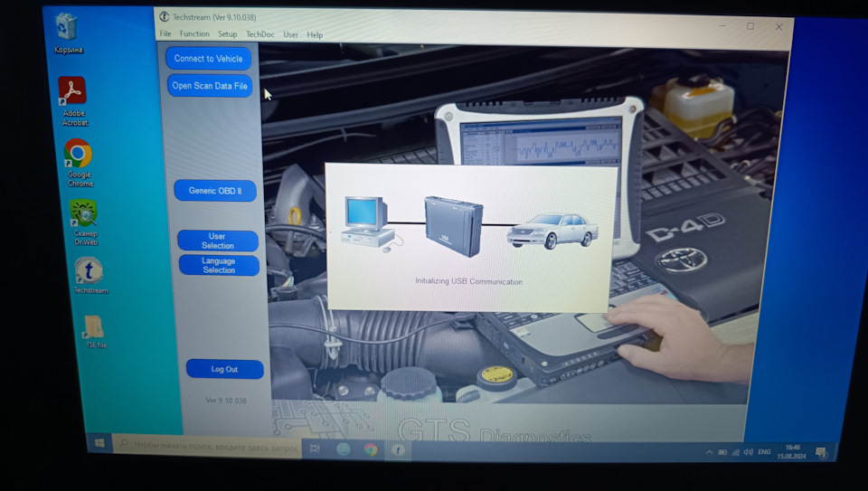Maximize the Techstream window
Viewport: 868px width, 491px height.
750,26
